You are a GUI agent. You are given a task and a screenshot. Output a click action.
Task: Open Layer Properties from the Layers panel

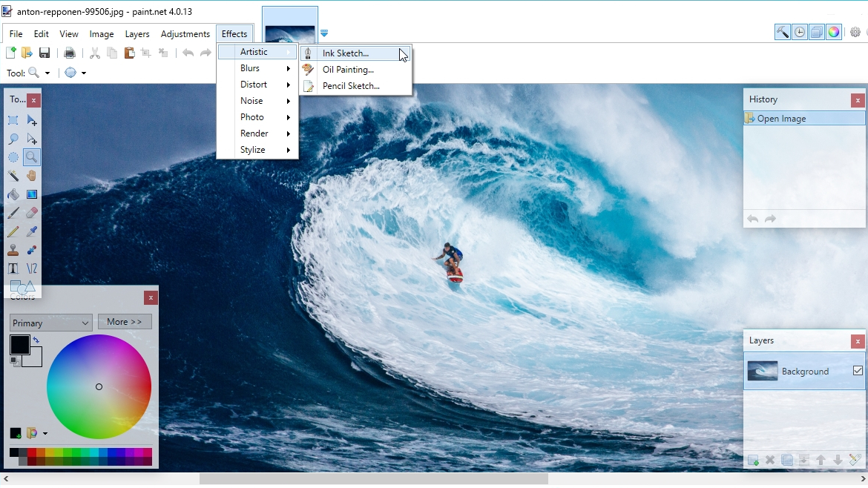[x=855, y=460]
